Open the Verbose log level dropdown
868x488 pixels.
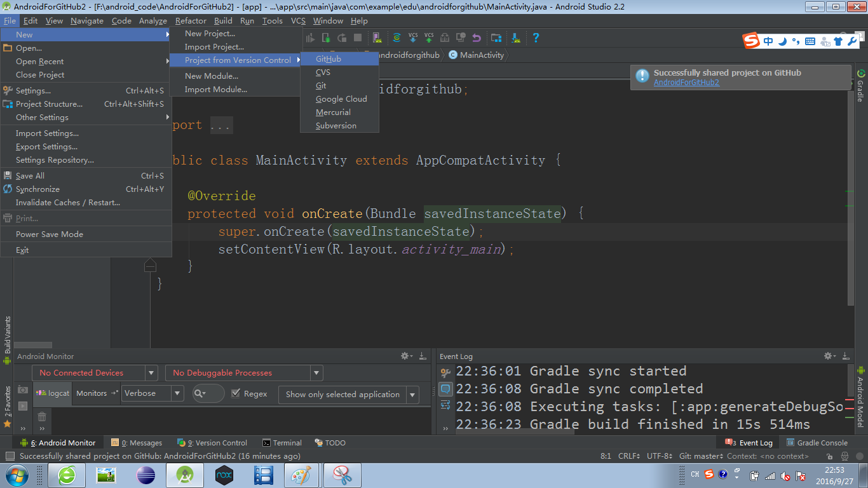click(x=153, y=393)
